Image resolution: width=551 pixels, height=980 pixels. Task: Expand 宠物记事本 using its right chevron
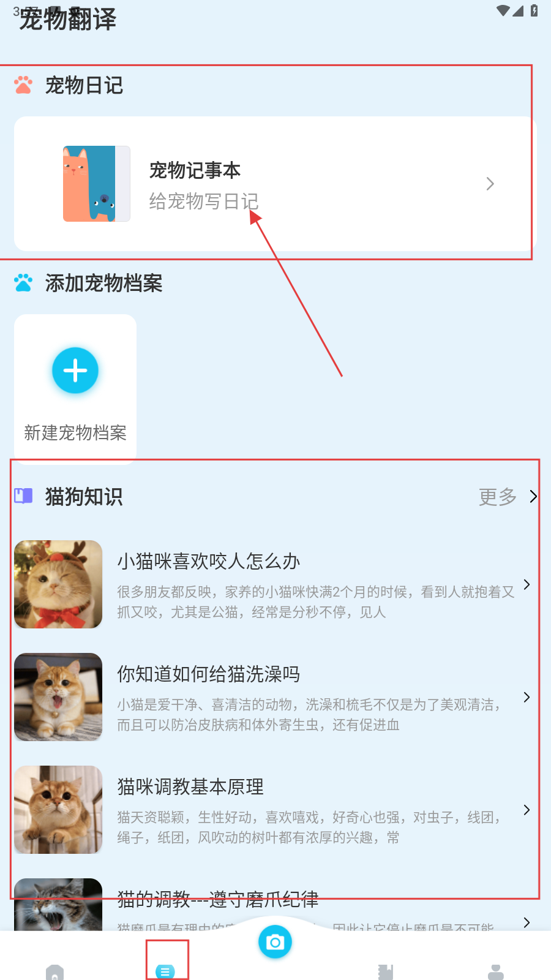[490, 184]
